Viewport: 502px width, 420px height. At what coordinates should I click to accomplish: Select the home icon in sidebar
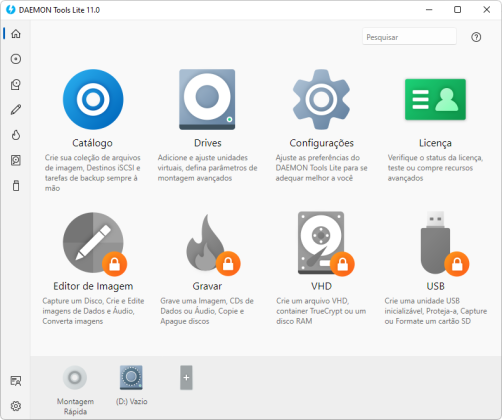16,34
